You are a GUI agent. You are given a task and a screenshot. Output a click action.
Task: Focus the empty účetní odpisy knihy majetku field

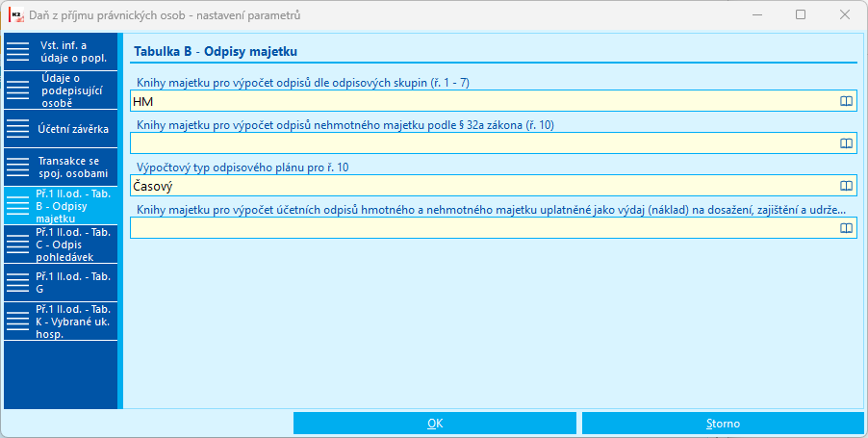(494, 228)
